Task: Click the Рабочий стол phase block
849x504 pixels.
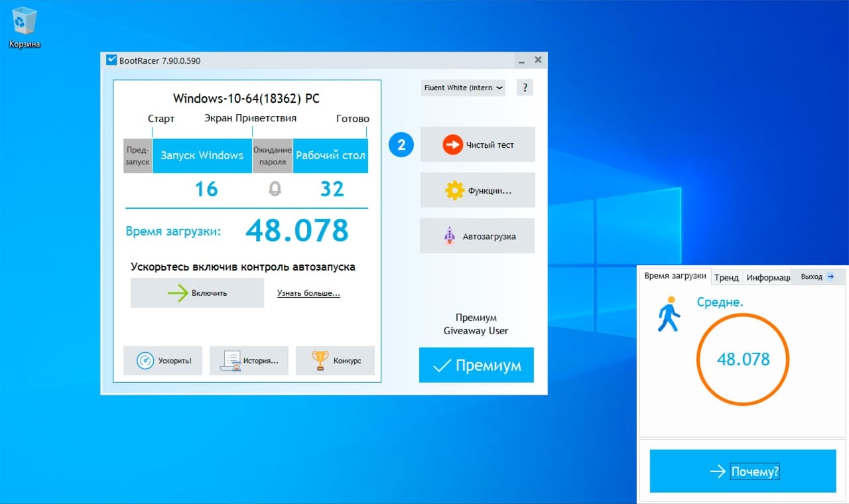Action: coord(330,156)
